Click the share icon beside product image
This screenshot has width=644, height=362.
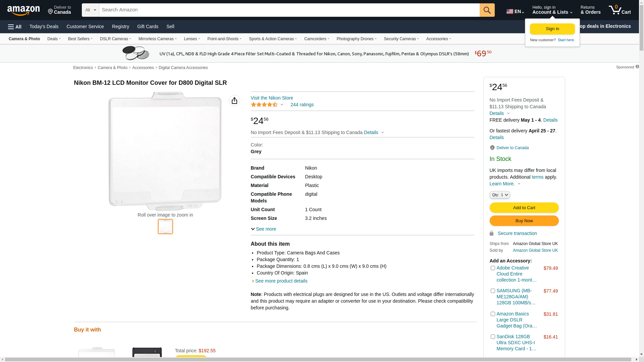click(234, 101)
